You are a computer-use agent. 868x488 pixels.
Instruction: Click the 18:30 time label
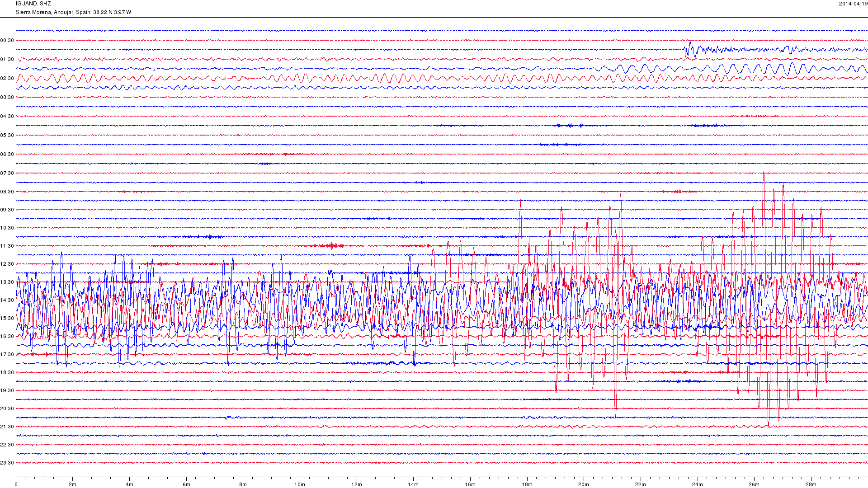coord(7,373)
